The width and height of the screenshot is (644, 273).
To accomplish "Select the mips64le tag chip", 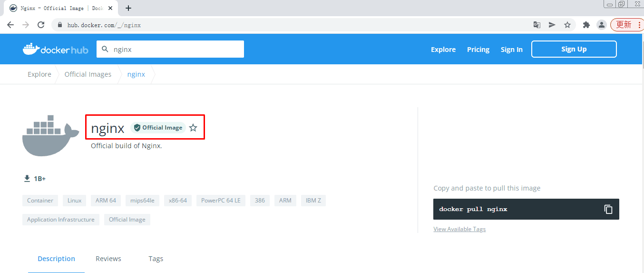I will pyautogui.click(x=143, y=201).
